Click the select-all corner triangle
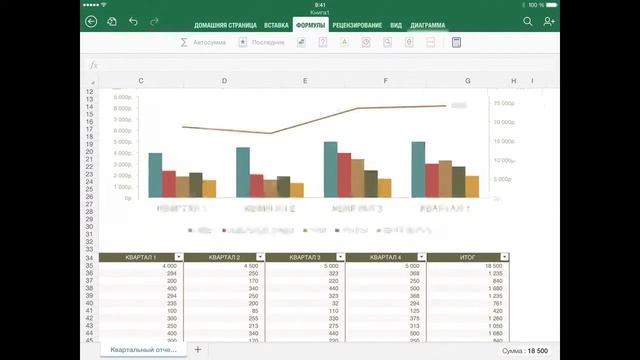 coord(93,82)
